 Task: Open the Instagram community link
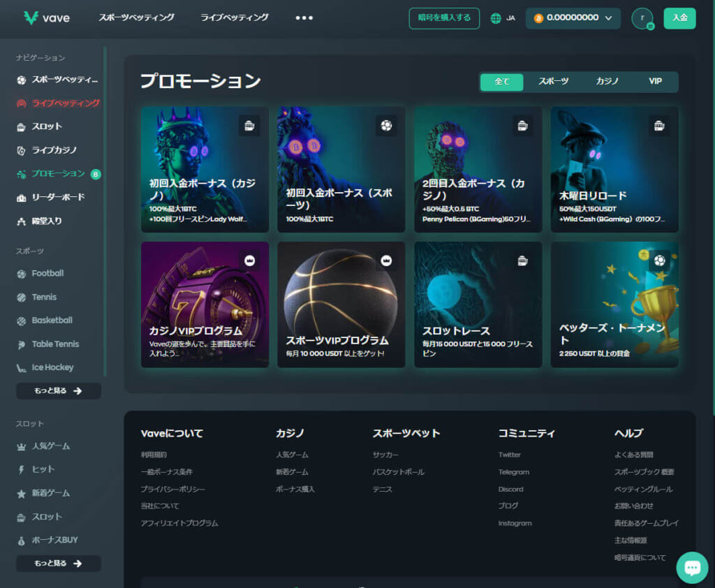[515, 523]
